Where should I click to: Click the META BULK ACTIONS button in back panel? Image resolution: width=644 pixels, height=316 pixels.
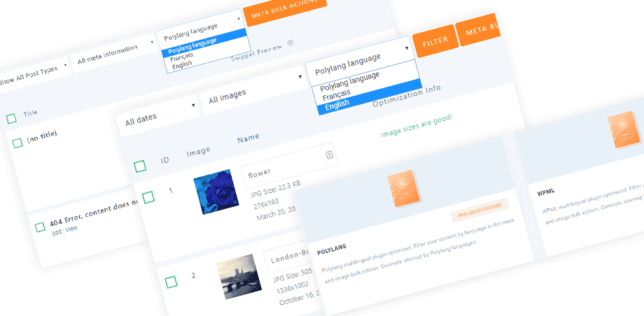(285, 10)
